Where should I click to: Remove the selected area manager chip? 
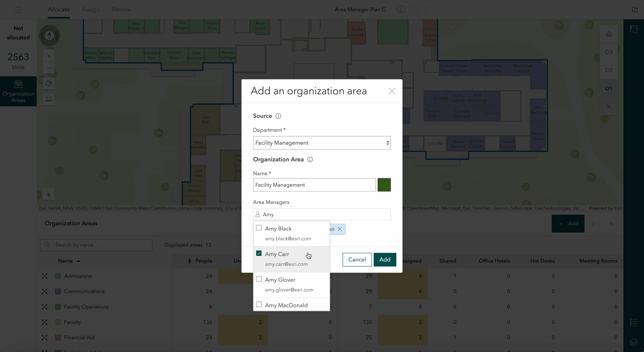[x=340, y=229]
